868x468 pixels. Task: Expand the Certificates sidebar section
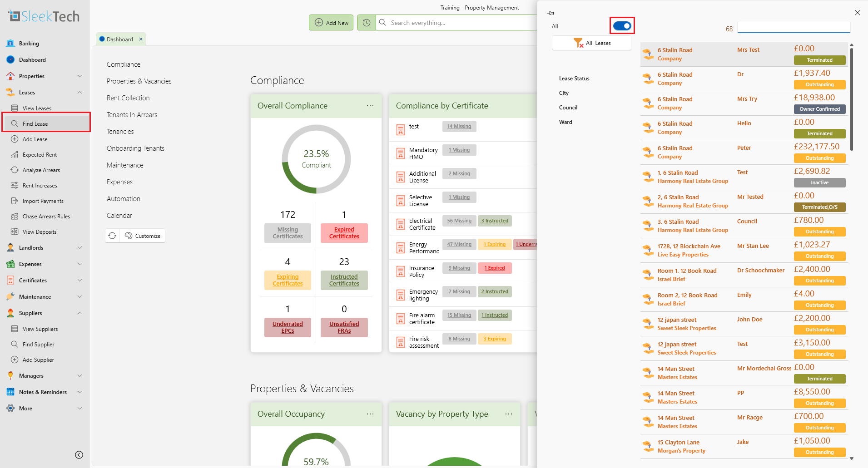[80, 281]
